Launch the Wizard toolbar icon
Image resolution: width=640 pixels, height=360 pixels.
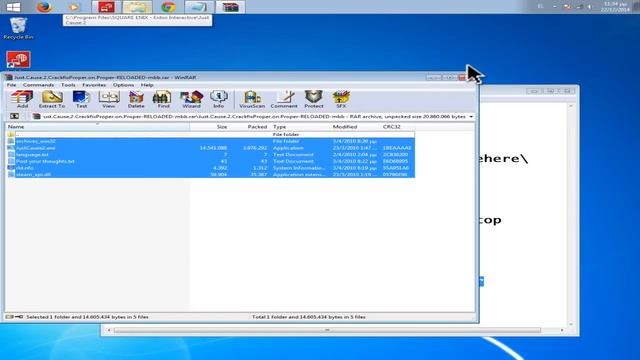coord(191,99)
